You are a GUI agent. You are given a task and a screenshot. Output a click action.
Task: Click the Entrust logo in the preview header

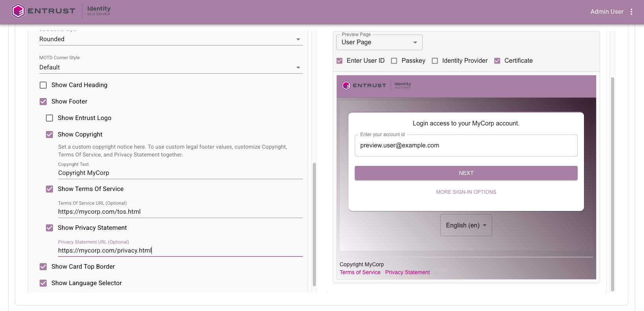(x=364, y=85)
